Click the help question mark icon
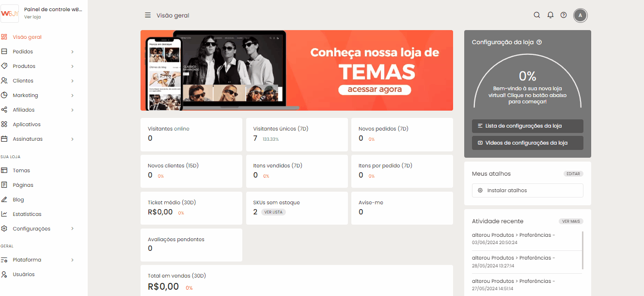Viewport: 644px width, 296px height. 563,15
